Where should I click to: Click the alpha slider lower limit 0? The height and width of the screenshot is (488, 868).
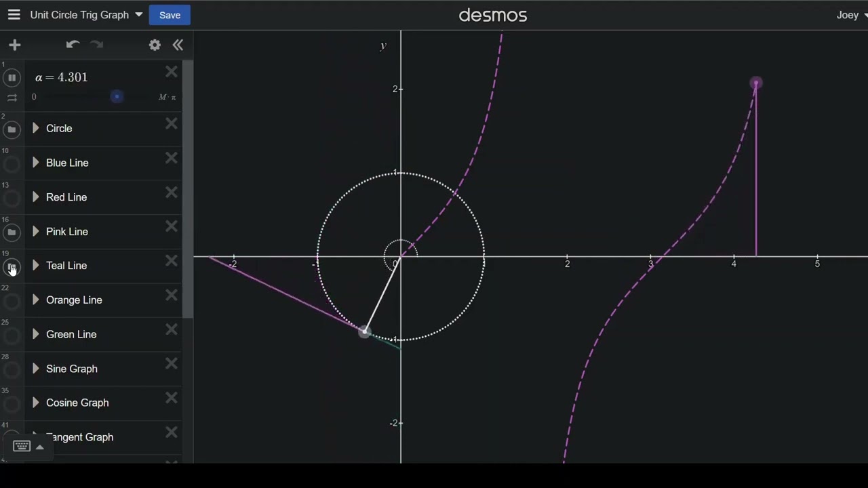pos(34,97)
